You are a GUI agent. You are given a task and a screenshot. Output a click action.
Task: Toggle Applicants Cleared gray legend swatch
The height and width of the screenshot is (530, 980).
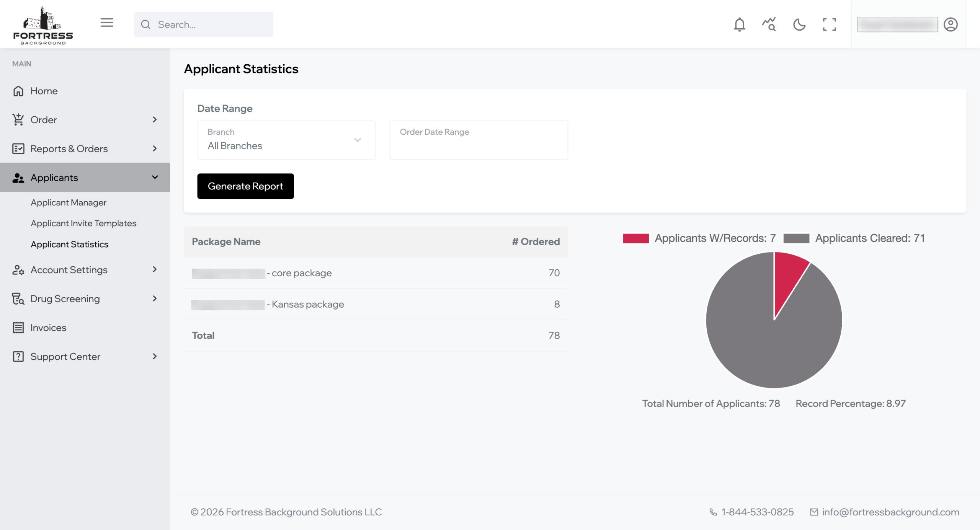(x=796, y=238)
